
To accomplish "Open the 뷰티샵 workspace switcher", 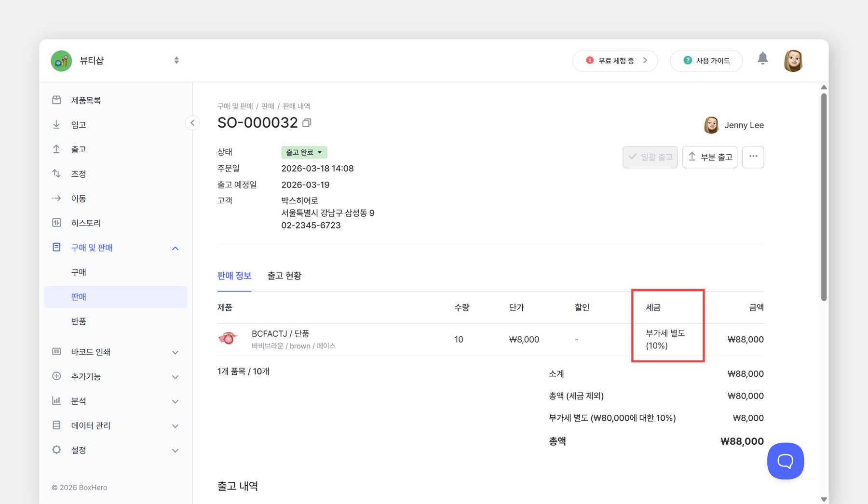I will pos(176,60).
